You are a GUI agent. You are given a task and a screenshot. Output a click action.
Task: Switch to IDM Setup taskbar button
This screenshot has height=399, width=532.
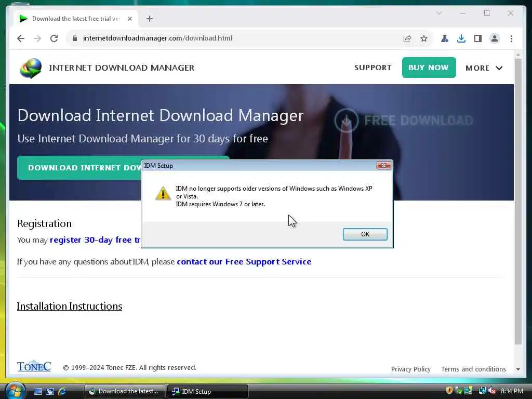tap(208, 391)
